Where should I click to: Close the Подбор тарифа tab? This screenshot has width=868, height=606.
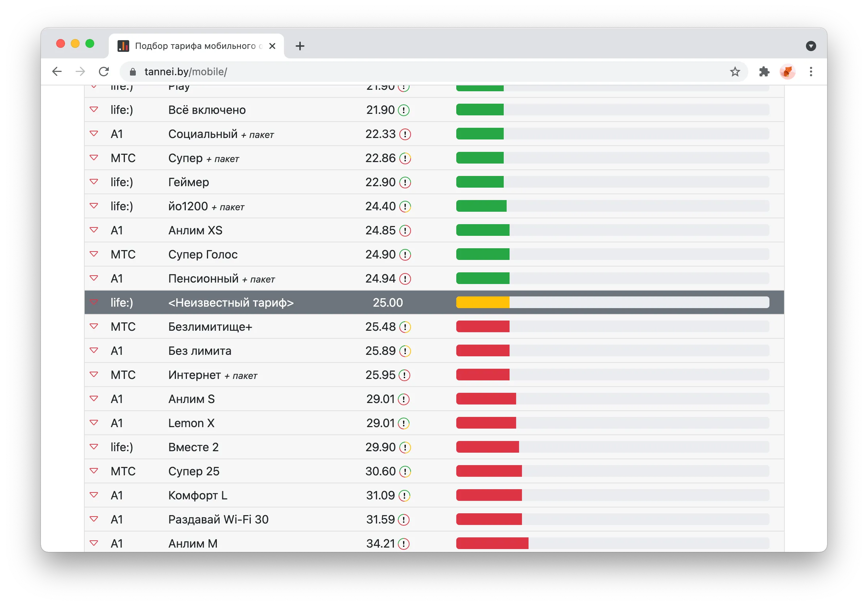(x=272, y=46)
